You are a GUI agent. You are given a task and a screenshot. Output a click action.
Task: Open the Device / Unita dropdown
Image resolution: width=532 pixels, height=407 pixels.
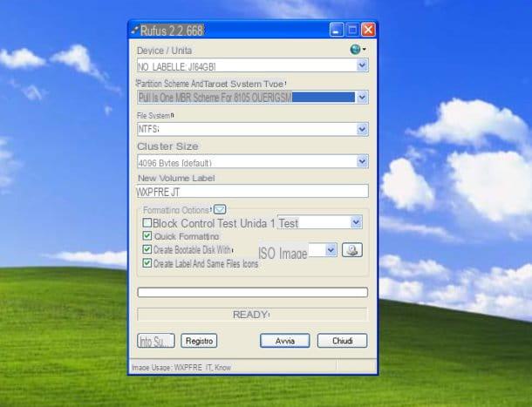click(x=362, y=65)
